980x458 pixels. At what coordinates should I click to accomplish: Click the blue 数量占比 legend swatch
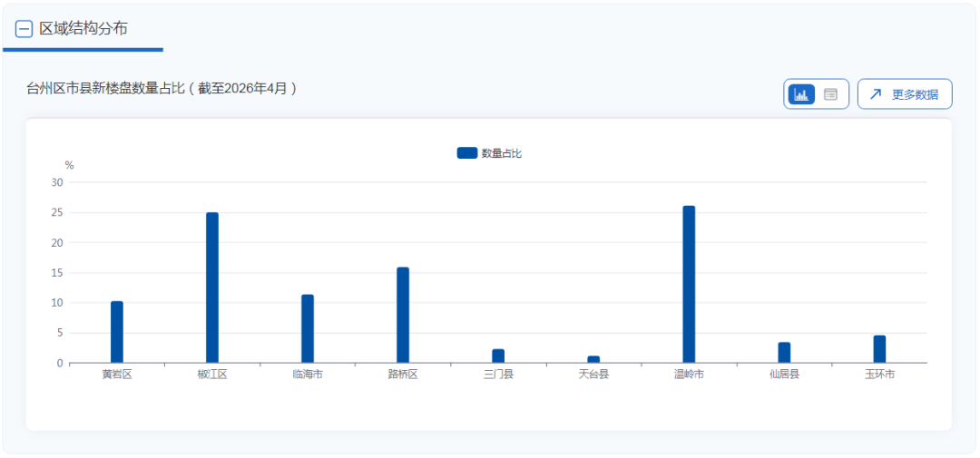[466, 153]
